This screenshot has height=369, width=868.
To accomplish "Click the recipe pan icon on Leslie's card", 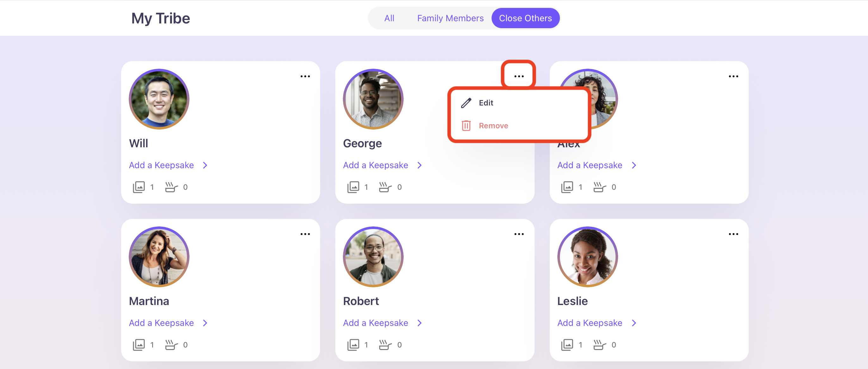I will tap(599, 344).
